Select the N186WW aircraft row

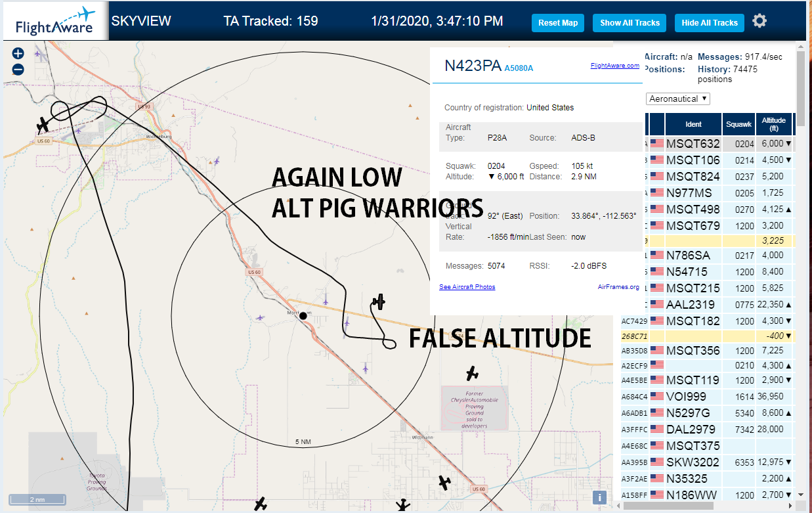point(708,495)
